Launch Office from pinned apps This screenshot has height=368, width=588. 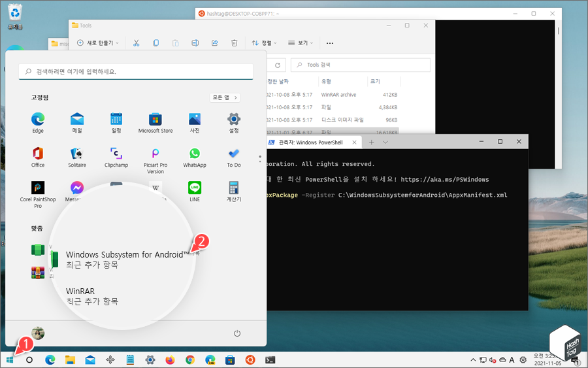click(x=37, y=157)
